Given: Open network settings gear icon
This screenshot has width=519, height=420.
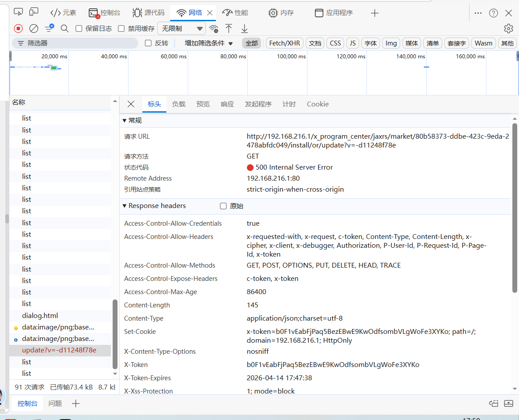Looking at the screenshot, I should coord(508,29).
